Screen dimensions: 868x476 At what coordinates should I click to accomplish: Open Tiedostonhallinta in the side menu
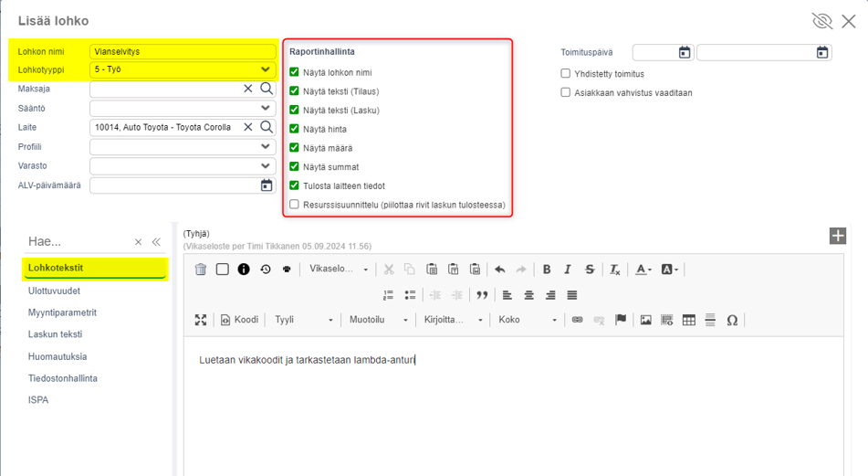tap(63, 378)
